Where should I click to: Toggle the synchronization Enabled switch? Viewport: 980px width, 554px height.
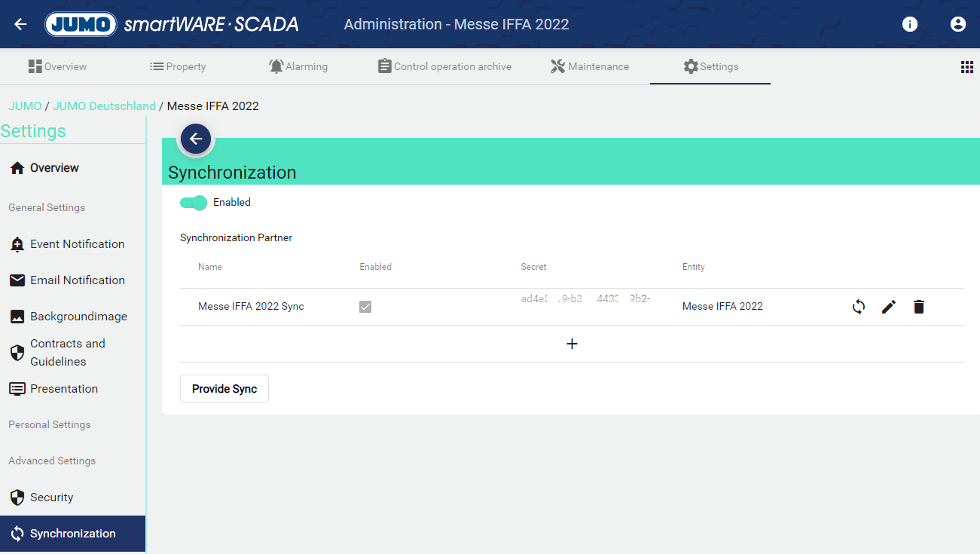tap(194, 202)
